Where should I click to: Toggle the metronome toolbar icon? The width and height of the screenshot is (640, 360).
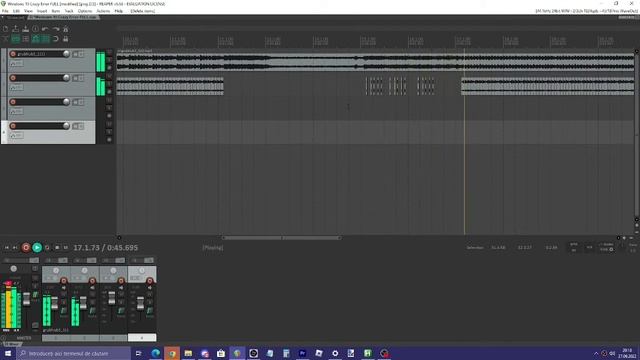65,29
